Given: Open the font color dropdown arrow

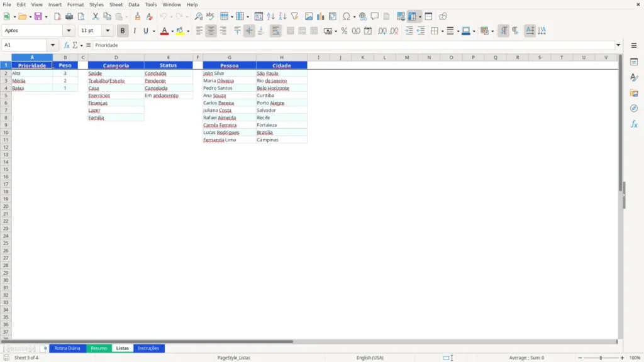Looking at the screenshot, I should tap(172, 31).
